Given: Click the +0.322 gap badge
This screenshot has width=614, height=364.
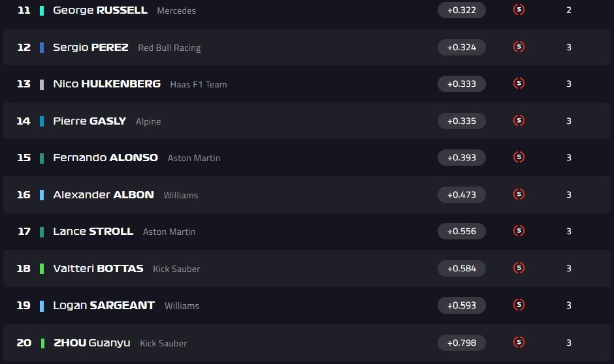Looking at the screenshot, I should click(x=461, y=10).
